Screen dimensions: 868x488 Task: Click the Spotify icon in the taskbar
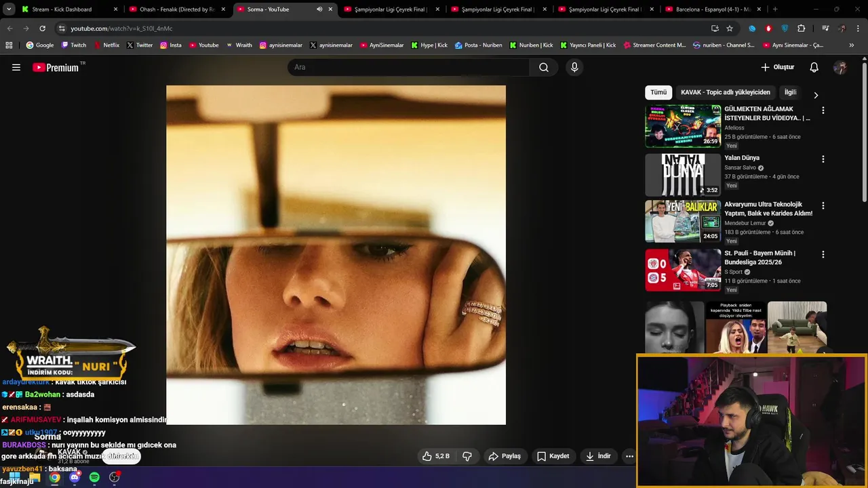pyautogui.click(x=94, y=477)
